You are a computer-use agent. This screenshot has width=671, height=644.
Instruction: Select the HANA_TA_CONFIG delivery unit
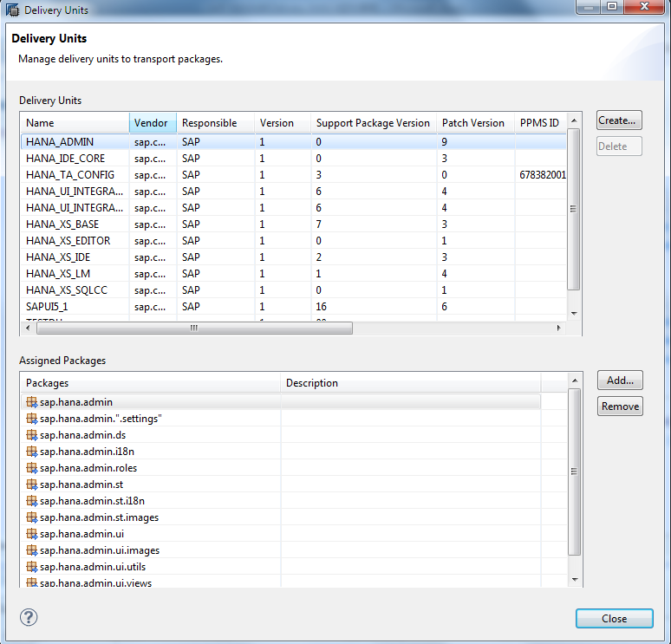[294, 175]
